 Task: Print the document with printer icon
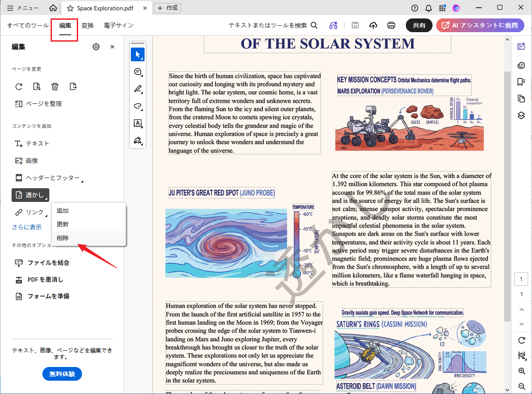point(391,25)
